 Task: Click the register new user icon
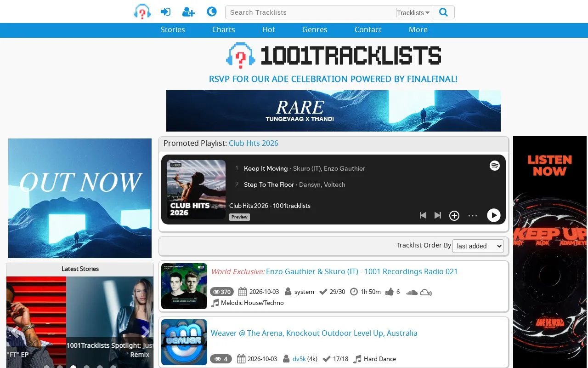189,12
